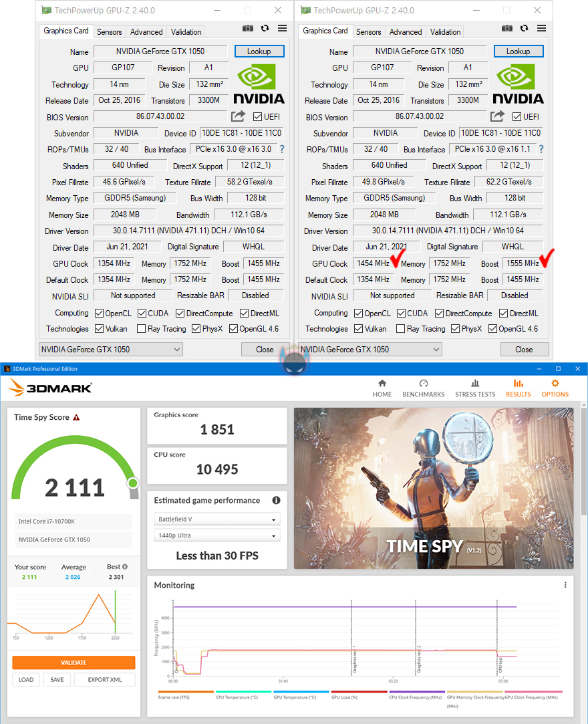The width and height of the screenshot is (588, 724).
Task: Click NVIDIA logo in left GPU-Z window
Action: click(259, 84)
